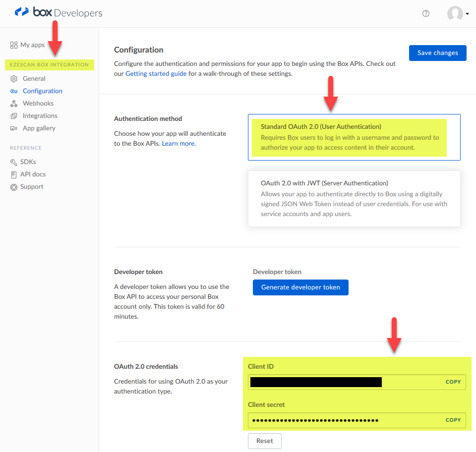Open the help question mark icon
This screenshot has height=452, width=476.
point(425,13)
